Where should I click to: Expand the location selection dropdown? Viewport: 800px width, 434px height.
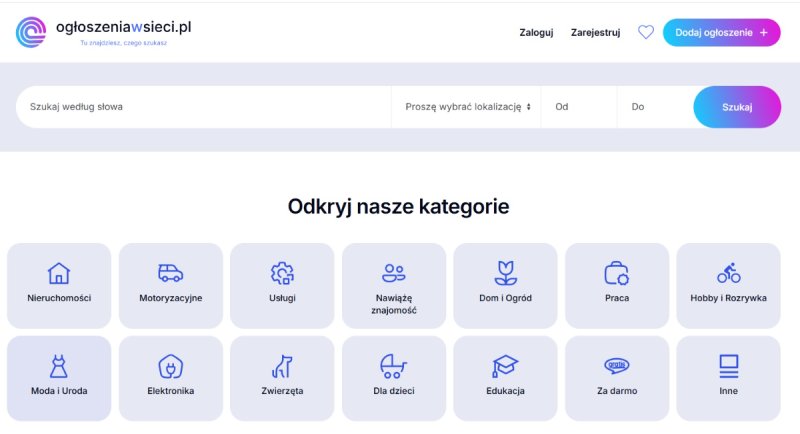pos(467,107)
